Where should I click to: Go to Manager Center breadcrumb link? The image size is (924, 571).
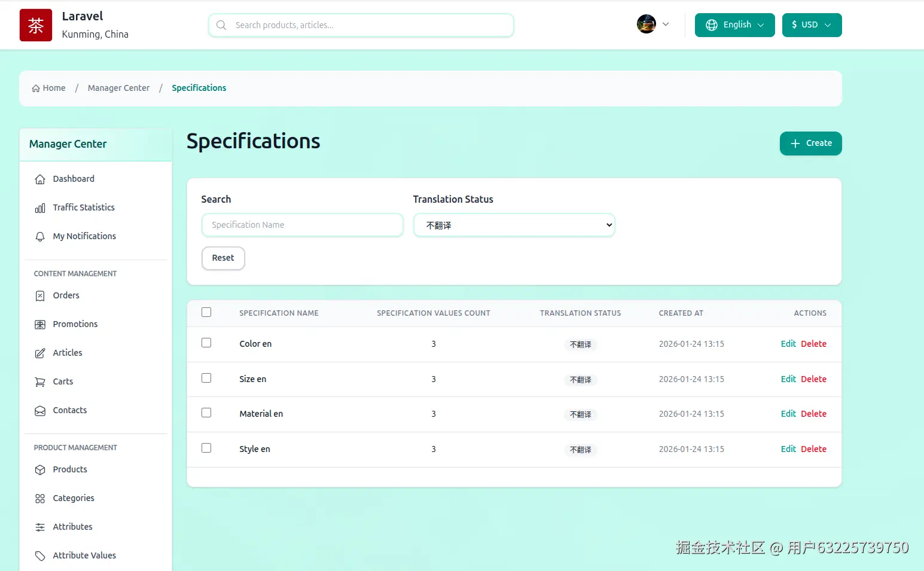118,88
